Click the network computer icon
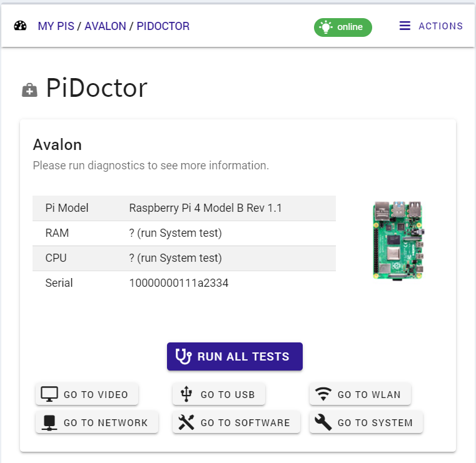The image size is (476, 463). (49, 422)
